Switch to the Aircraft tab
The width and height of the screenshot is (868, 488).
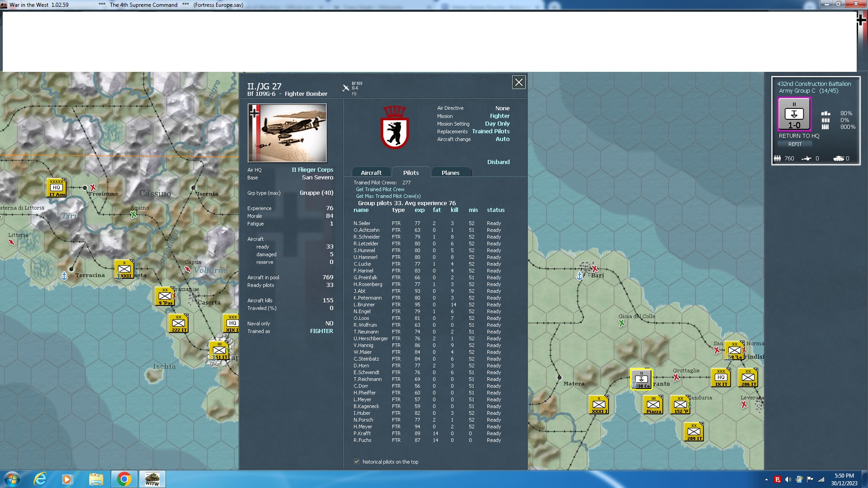[371, 172]
